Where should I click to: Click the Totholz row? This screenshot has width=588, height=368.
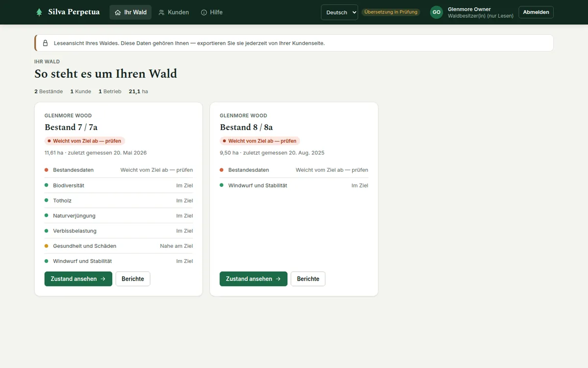tap(119, 201)
